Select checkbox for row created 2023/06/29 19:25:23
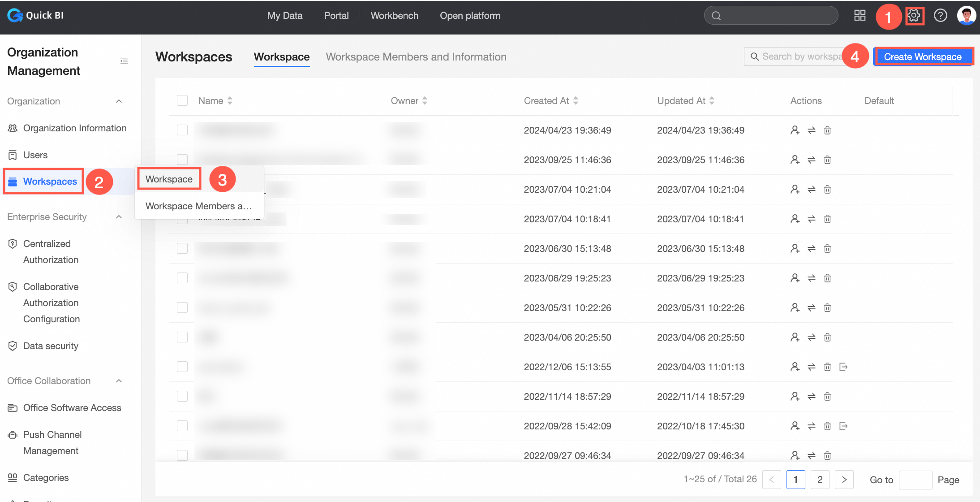This screenshot has height=502, width=980. click(x=182, y=278)
